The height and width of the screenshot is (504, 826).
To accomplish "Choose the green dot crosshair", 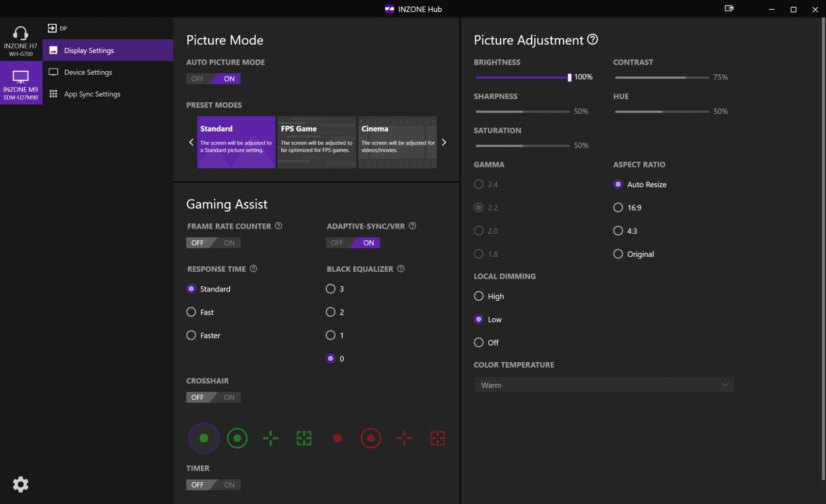I will [204, 438].
